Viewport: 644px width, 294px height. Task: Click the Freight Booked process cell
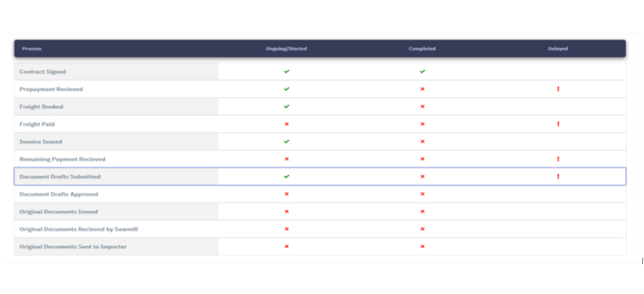click(x=41, y=107)
